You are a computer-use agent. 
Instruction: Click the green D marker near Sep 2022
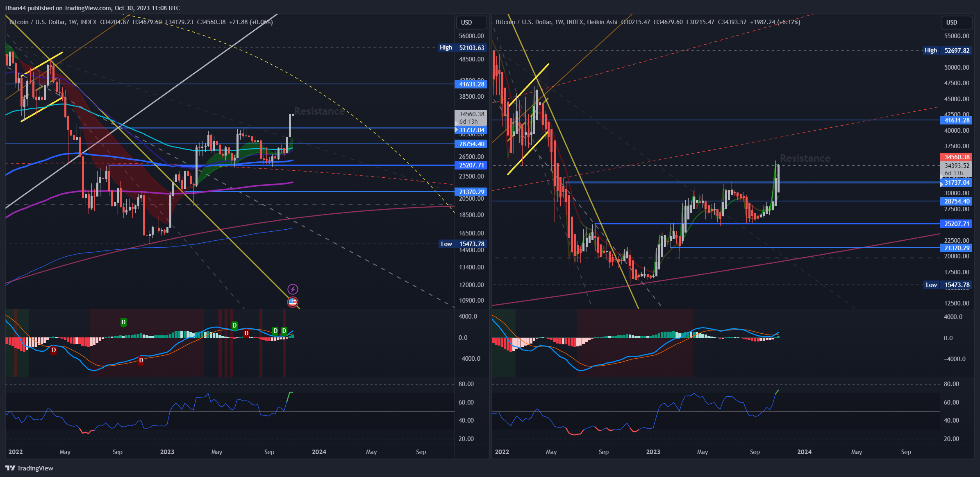[123, 322]
